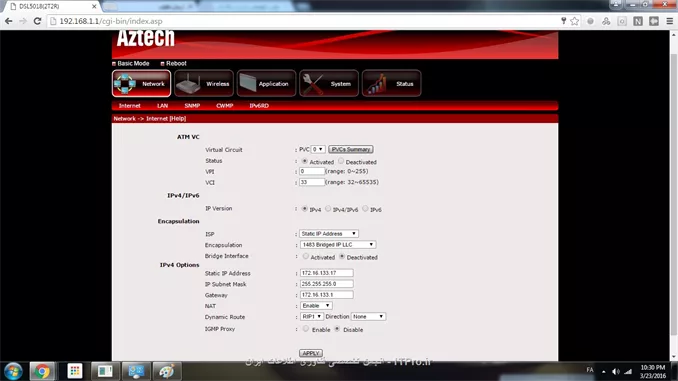The width and height of the screenshot is (678, 381).
Task: Click the browser Back arrow
Action: [9, 21]
